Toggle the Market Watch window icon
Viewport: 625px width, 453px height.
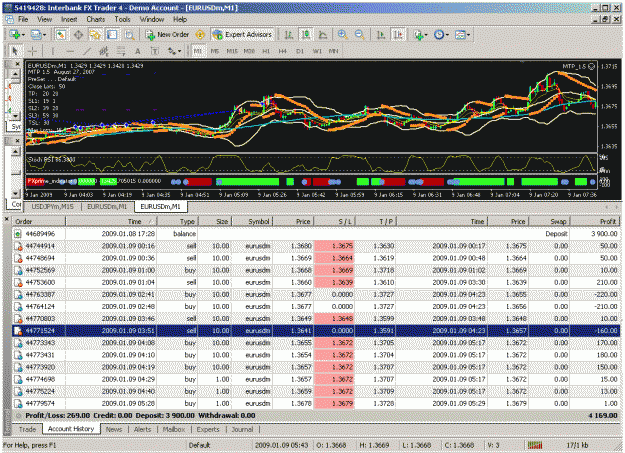point(61,35)
